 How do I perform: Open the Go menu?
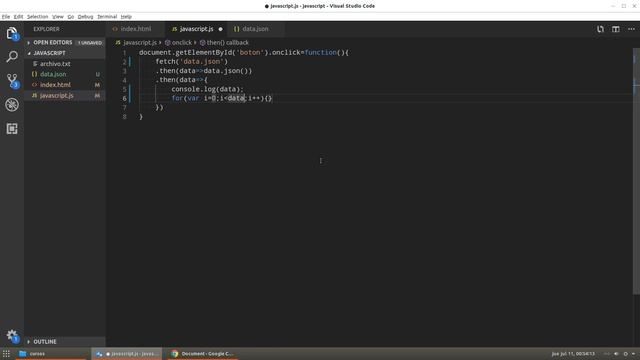[x=71, y=17]
